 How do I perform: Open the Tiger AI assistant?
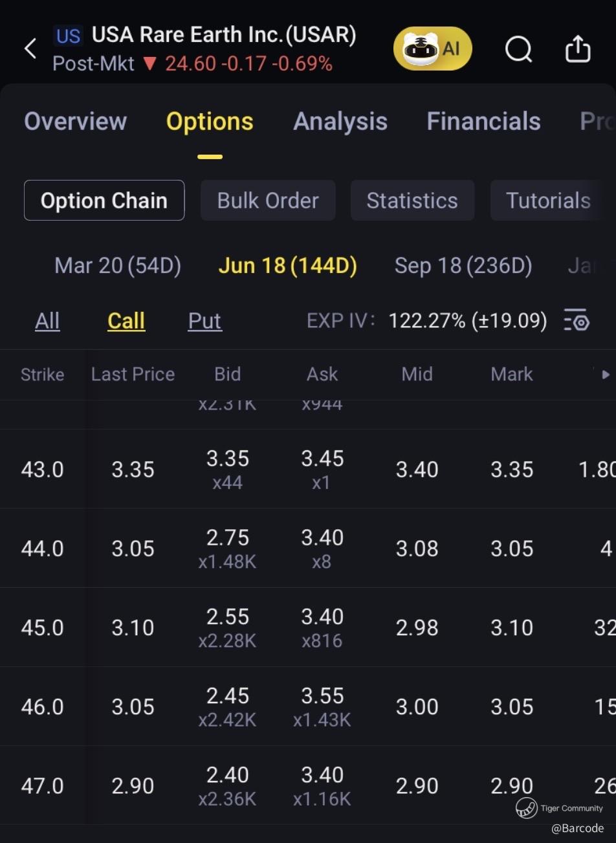[x=433, y=49]
